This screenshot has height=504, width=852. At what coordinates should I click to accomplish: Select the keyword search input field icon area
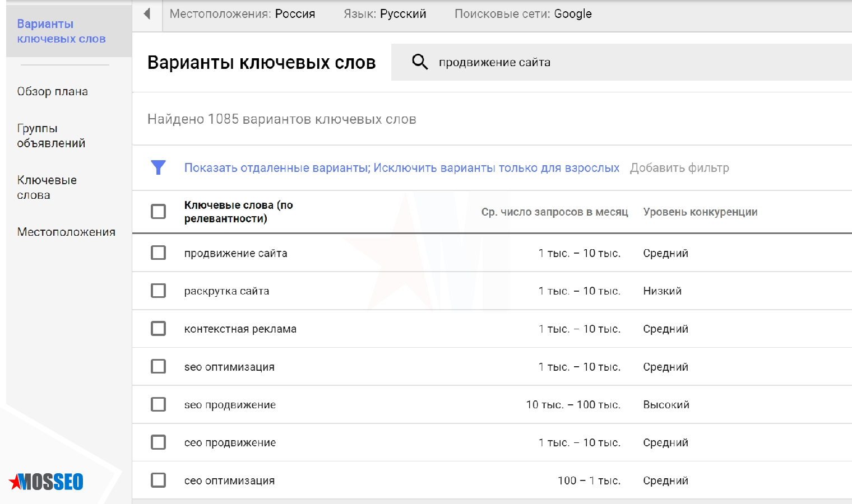[x=419, y=62]
